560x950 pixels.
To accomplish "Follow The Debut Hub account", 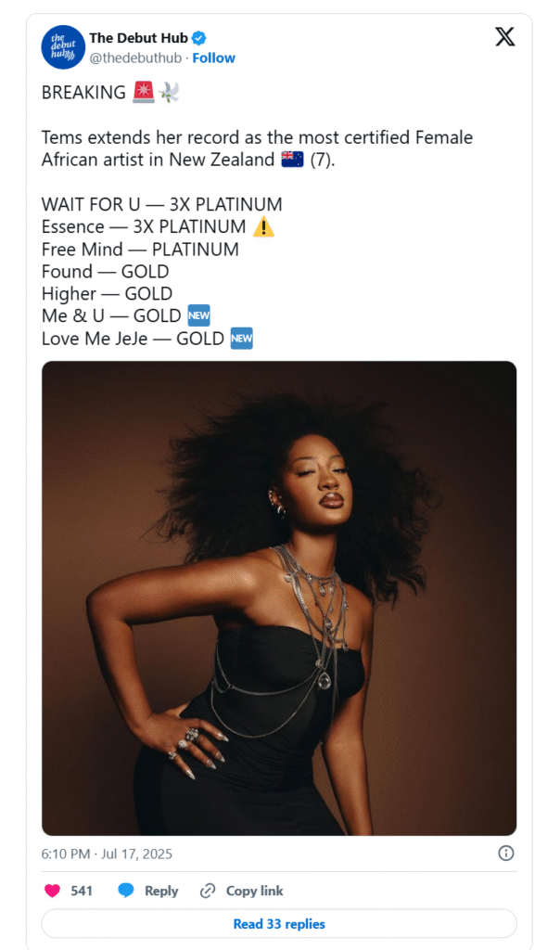I will coord(213,58).
